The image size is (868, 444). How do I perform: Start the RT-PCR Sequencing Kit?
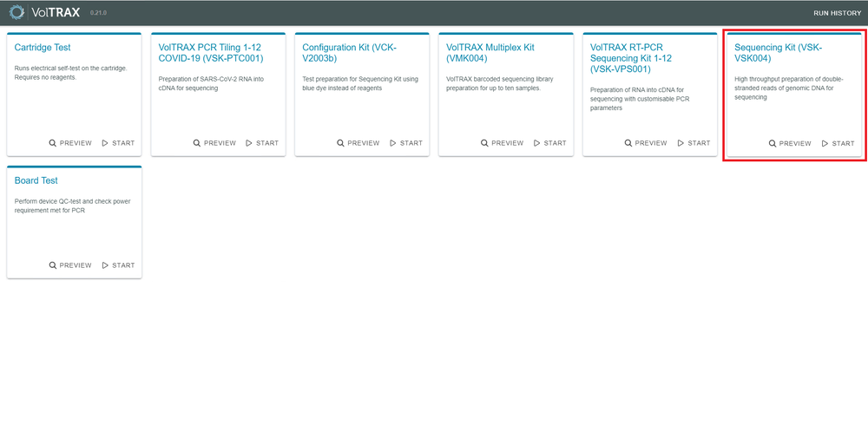coord(694,143)
